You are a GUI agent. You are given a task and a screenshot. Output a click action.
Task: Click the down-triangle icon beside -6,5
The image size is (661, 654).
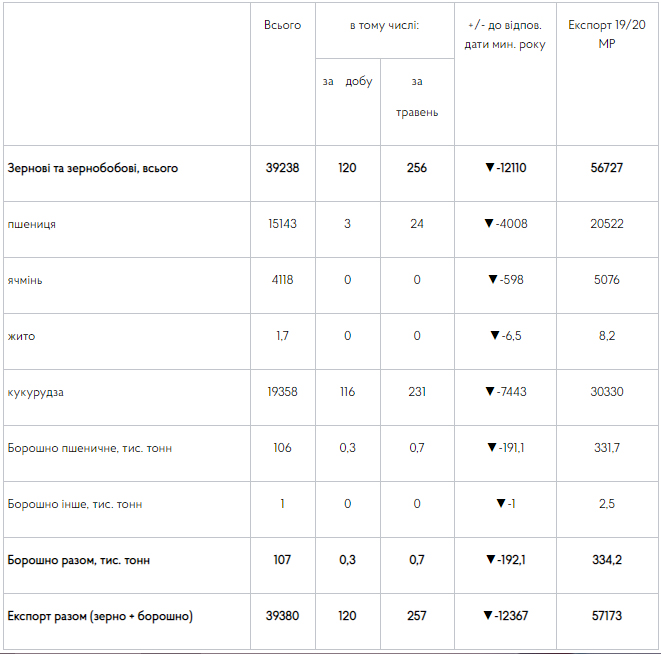pos(495,335)
